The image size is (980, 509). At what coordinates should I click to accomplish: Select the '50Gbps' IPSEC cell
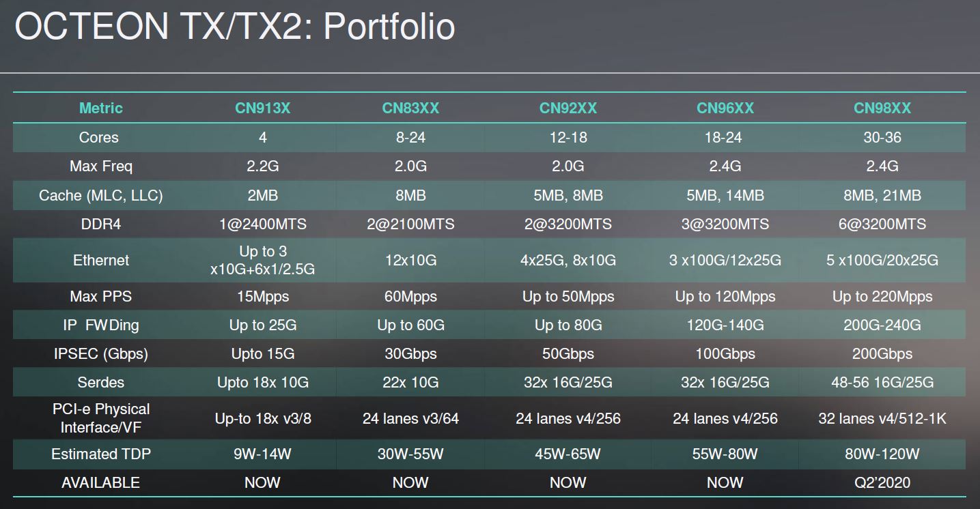point(568,353)
